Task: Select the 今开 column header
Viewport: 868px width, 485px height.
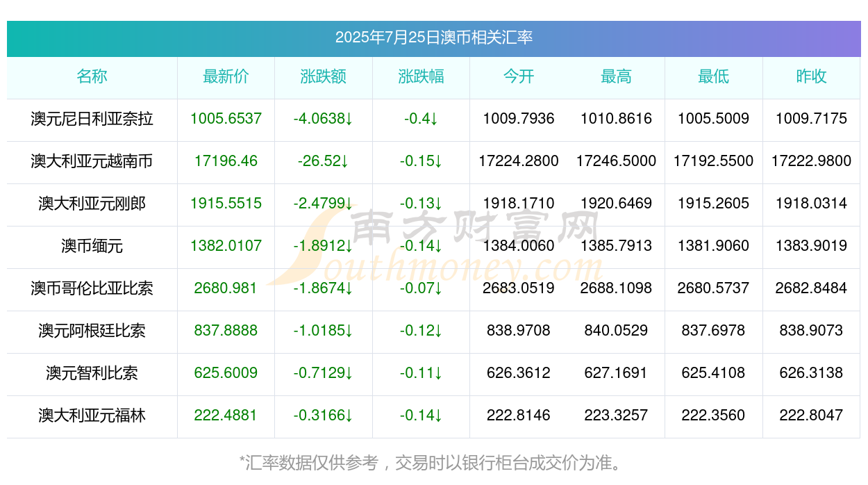Action: (x=519, y=76)
